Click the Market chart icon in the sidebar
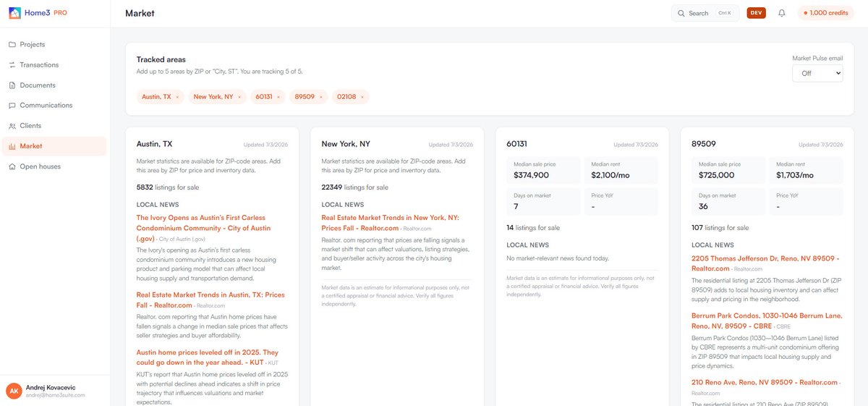Image resolution: width=868 pixels, height=406 pixels. 12,146
